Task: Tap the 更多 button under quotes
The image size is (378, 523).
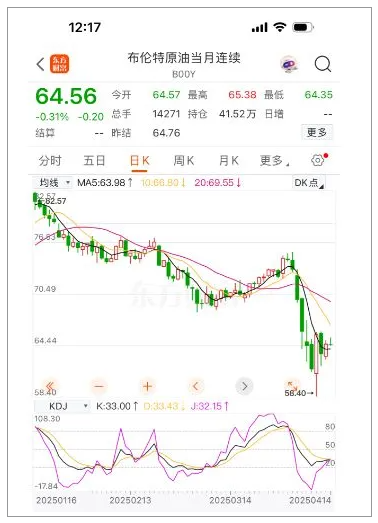Action: tap(317, 133)
